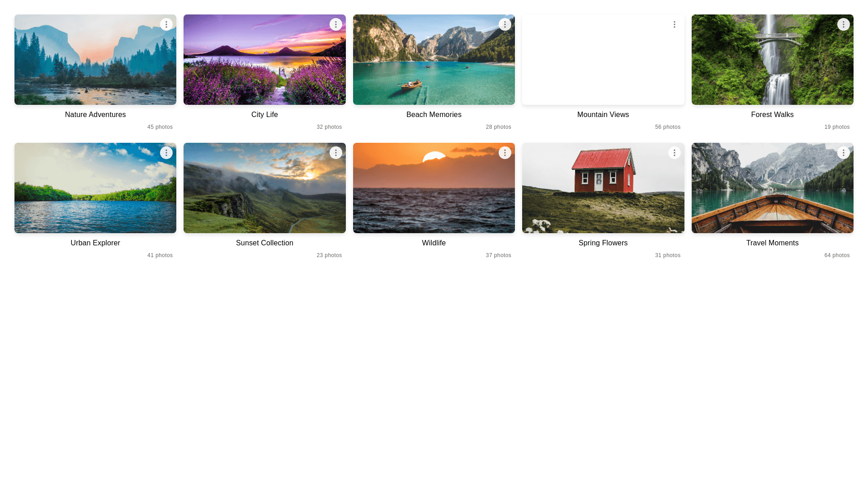Show options for Sunset Collection album
Screen dimensions: 868x488
[x=335, y=153]
